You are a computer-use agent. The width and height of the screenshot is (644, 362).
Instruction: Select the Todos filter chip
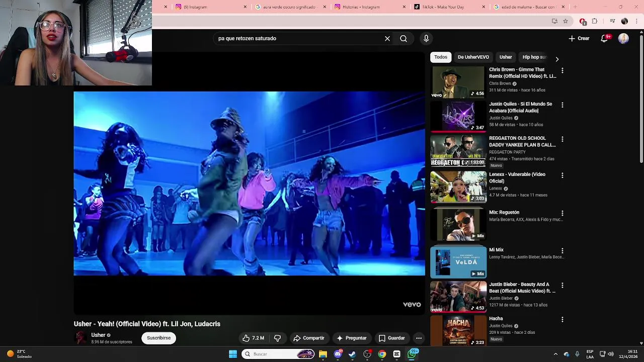point(441,57)
